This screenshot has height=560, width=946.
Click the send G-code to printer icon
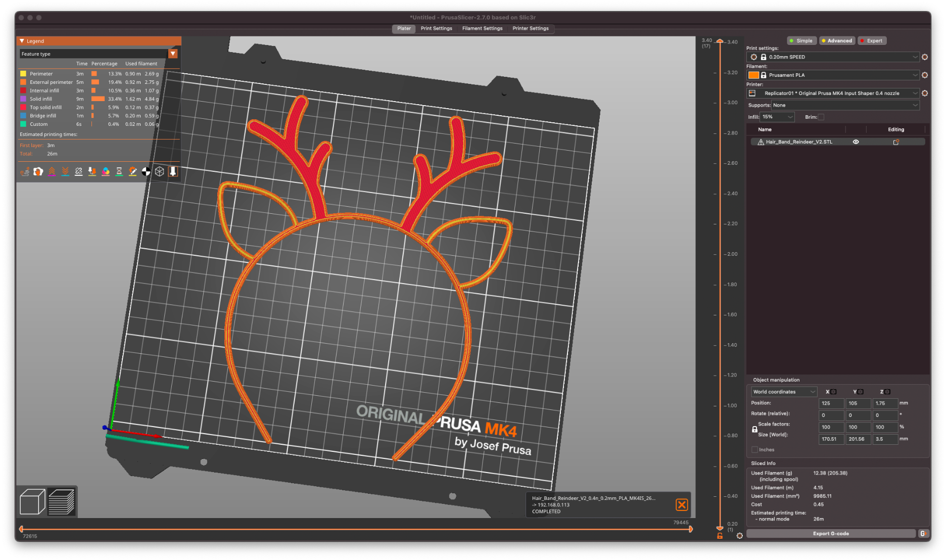(923, 534)
